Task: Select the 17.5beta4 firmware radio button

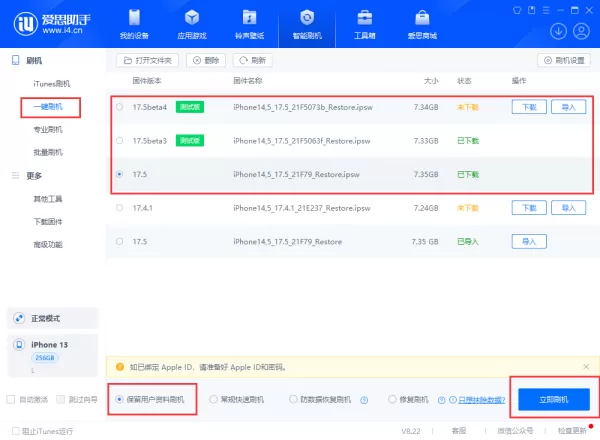Action: pos(119,107)
